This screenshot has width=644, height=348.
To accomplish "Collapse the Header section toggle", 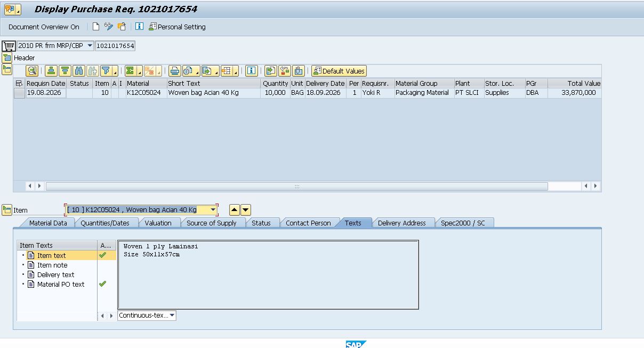I will pyautogui.click(x=7, y=58).
